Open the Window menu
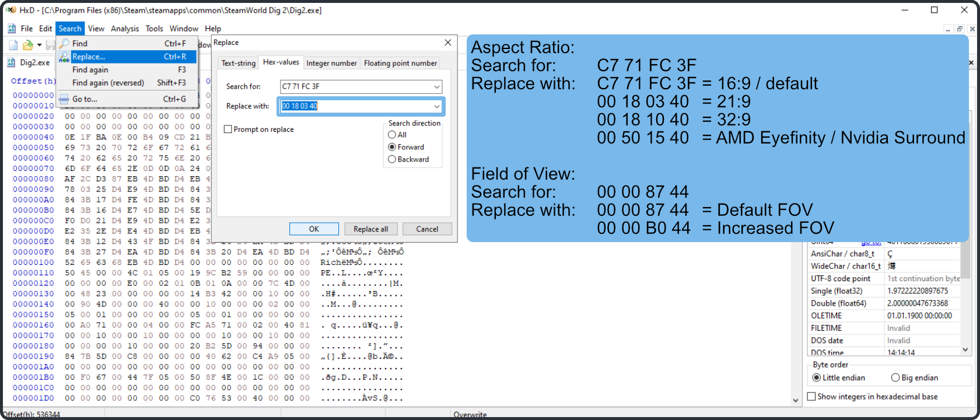The width and height of the screenshot is (980, 420). point(184,29)
